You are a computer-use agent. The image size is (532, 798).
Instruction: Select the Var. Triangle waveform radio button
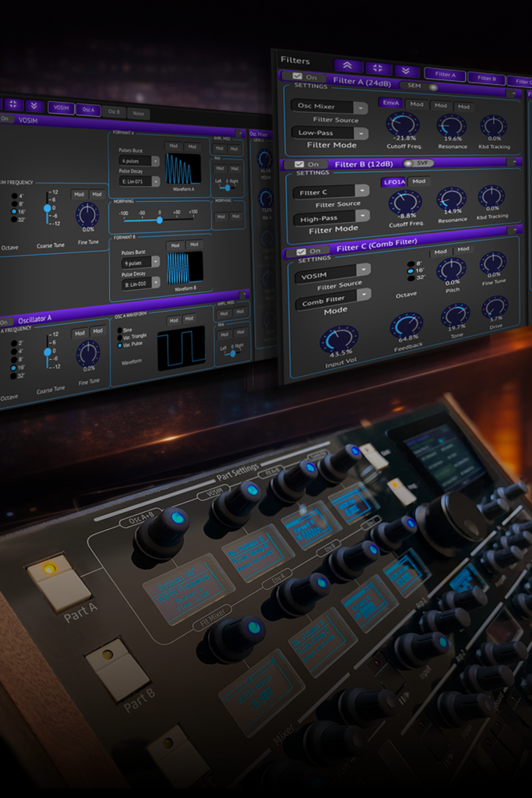pos(119,337)
